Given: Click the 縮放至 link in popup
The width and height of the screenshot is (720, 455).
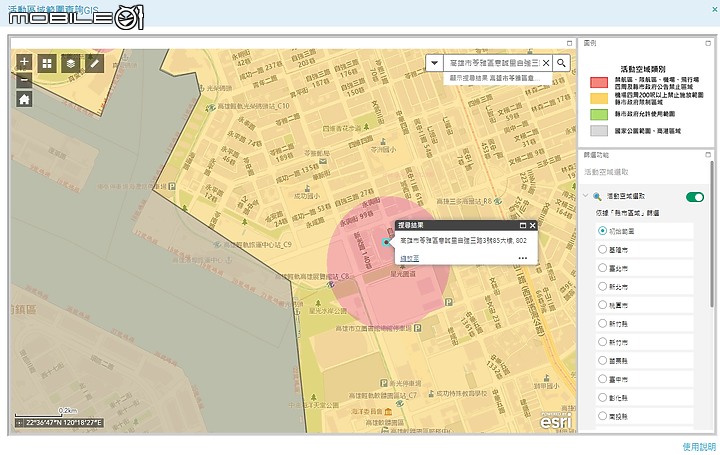Looking at the screenshot, I should pyautogui.click(x=410, y=258).
